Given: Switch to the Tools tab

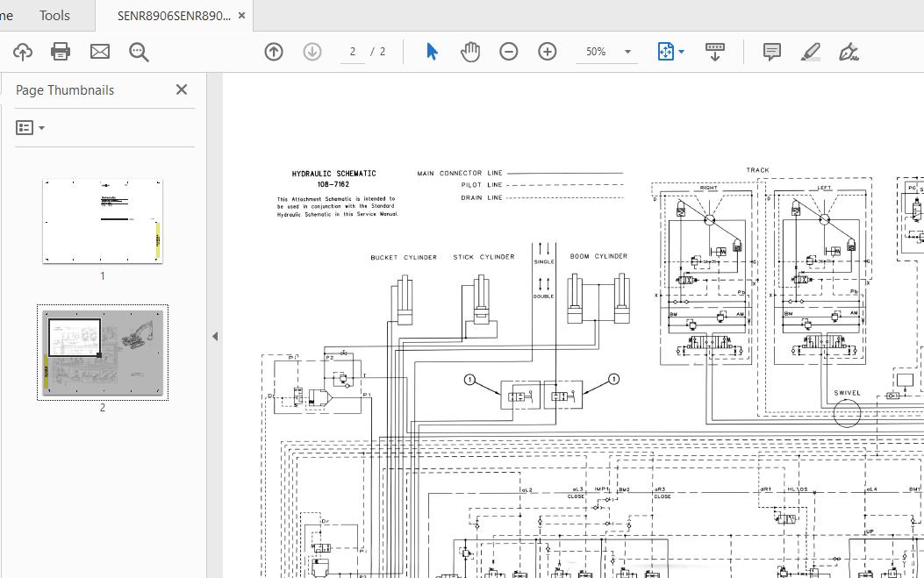Looking at the screenshot, I should tap(54, 15).
